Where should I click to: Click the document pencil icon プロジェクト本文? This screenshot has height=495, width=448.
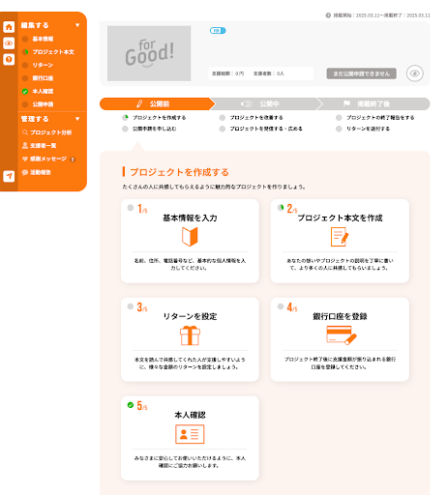tap(340, 237)
